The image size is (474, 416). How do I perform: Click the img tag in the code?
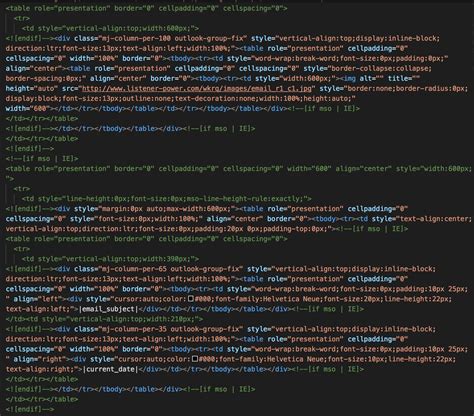pyautogui.click(x=348, y=79)
